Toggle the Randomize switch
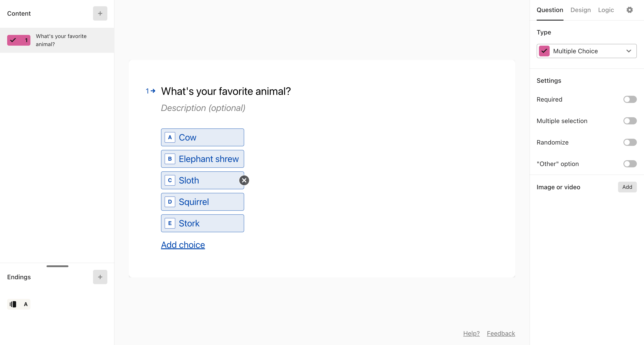644x345 pixels. click(630, 142)
